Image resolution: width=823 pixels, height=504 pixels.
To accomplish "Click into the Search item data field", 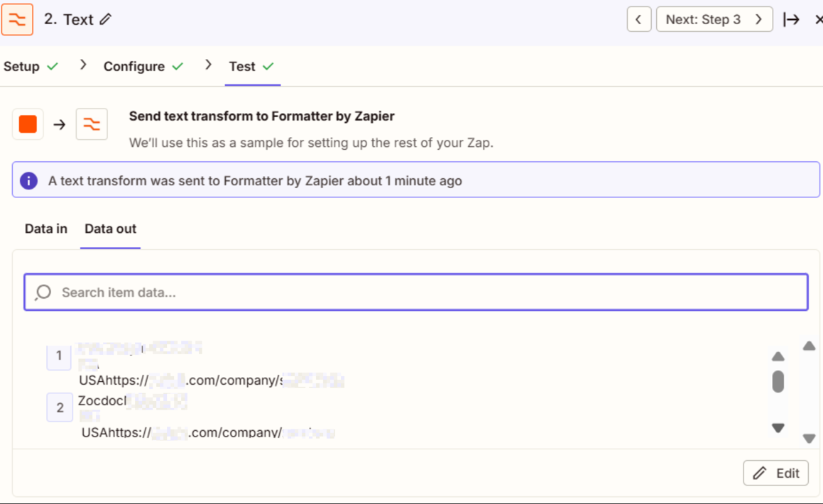I will (x=415, y=292).
